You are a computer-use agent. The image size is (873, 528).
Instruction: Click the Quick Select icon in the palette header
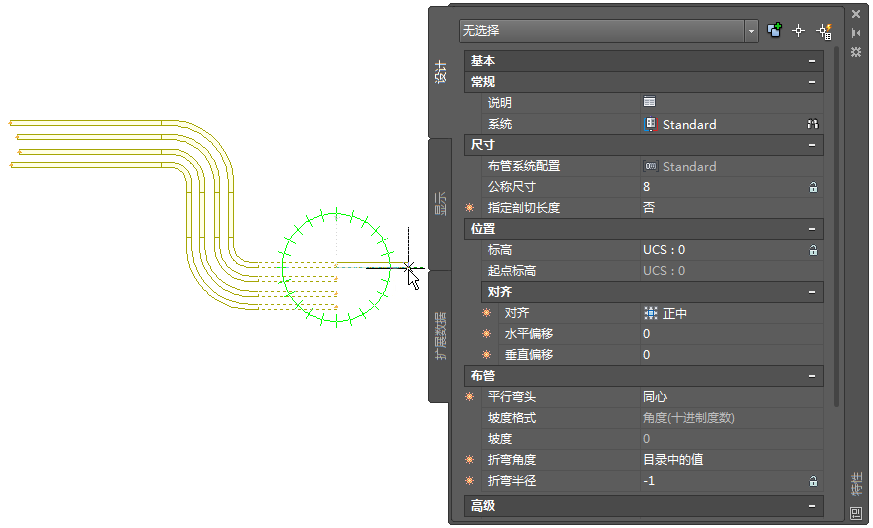click(x=824, y=31)
